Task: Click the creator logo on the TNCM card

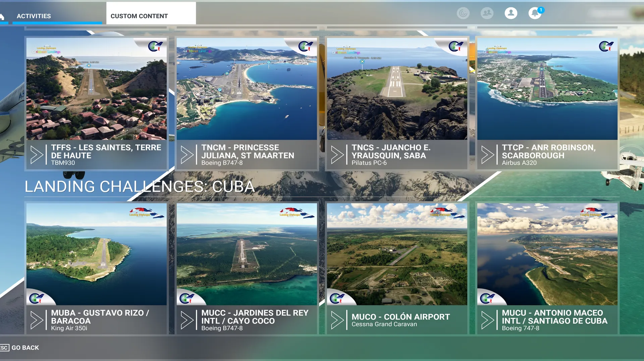Action: (306, 46)
